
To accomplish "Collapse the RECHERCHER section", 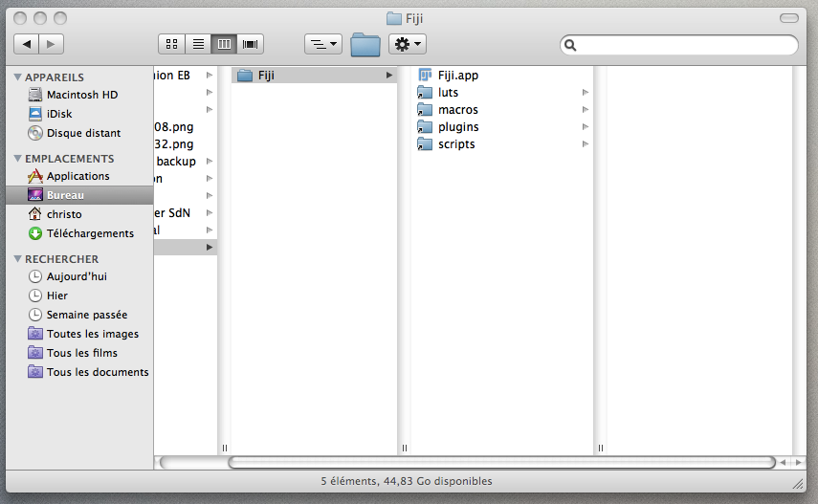I will point(18,259).
